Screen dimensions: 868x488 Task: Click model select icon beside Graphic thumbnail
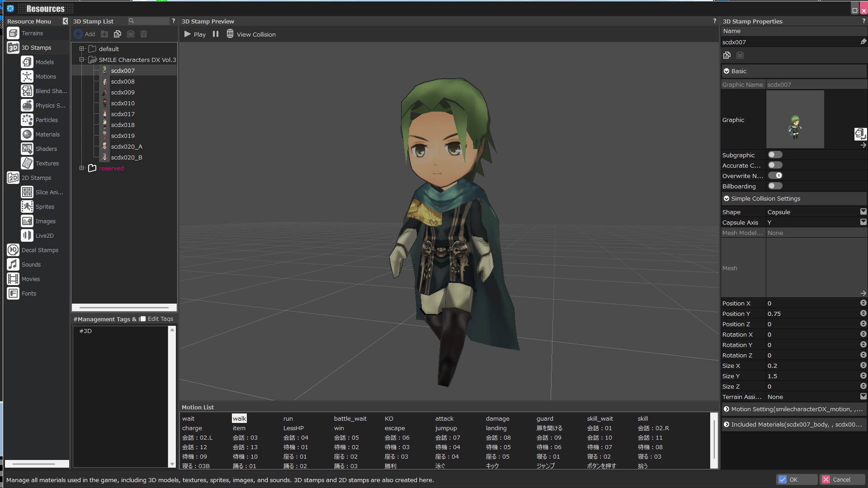[x=860, y=134]
